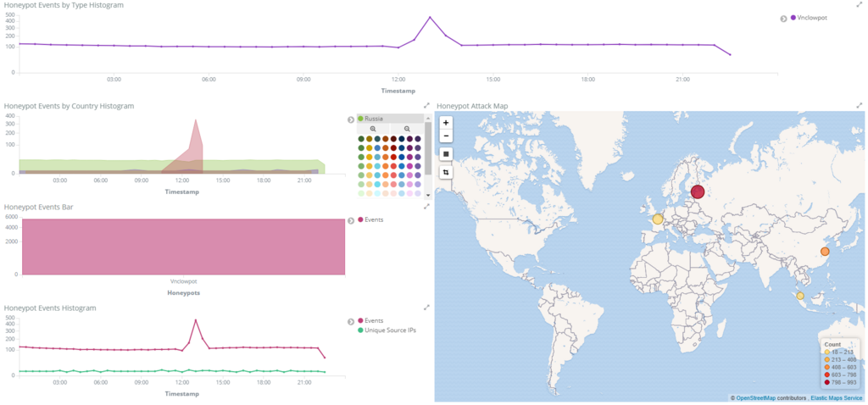Image resolution: width=868 pixels, height=405 pixels.
Task: Click the filter-out-value magnifier minus icon
Action: (407, 128)
